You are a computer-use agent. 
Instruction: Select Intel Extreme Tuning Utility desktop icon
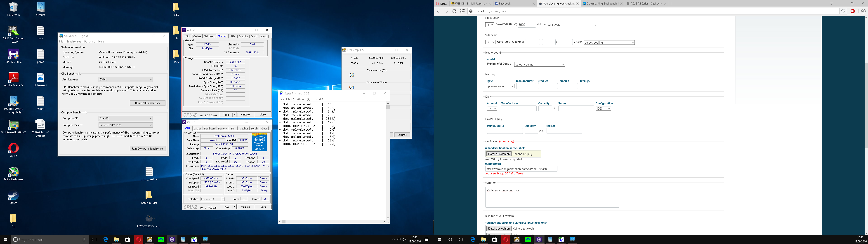click(14, 104)
